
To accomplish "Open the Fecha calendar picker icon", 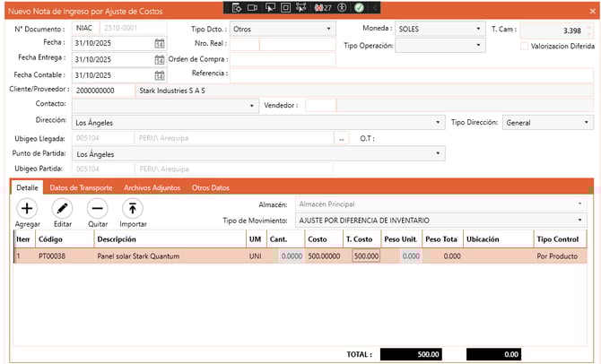I will (159, 44).
